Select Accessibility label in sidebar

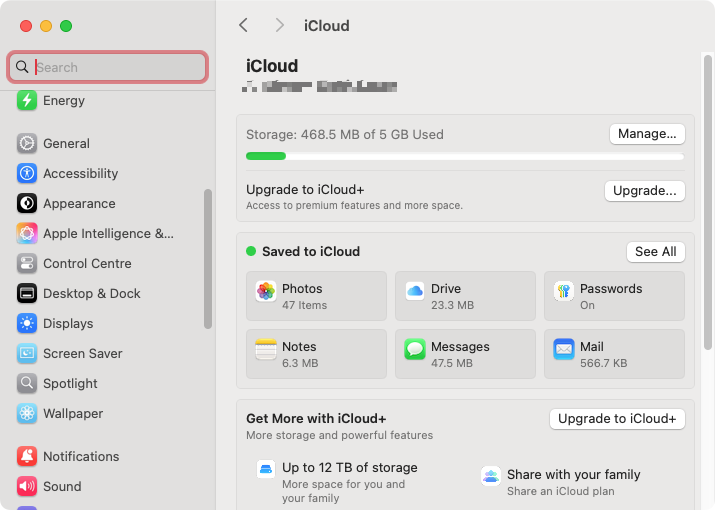[81, 173]
